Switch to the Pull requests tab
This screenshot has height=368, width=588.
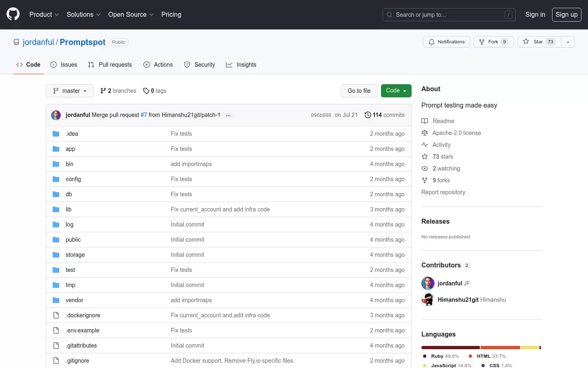pos(110,65)
